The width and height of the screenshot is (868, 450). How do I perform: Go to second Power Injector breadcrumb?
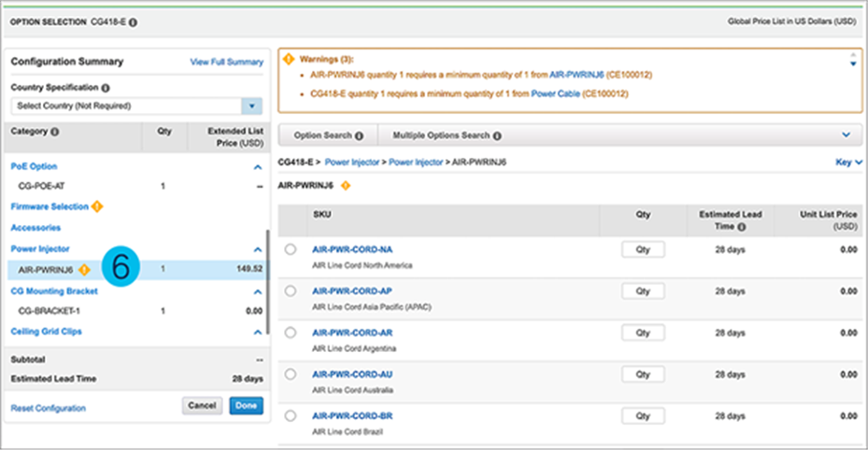click(x=416, y=162)
